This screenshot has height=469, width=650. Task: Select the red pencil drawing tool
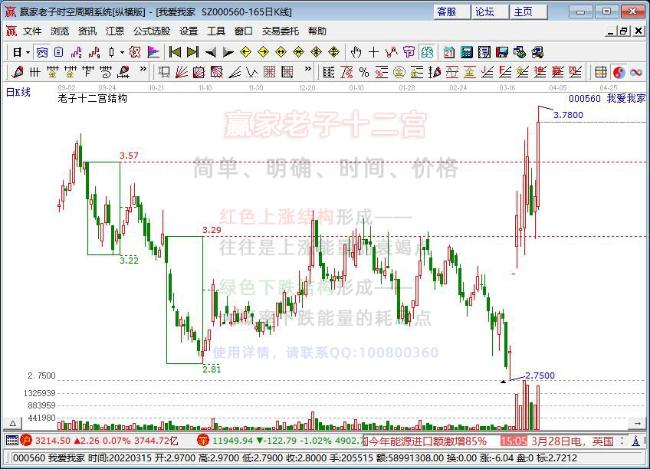[x=18, y=72]
